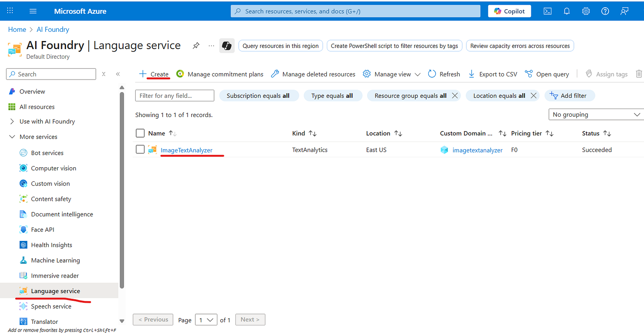Navigate to Home breadcrumb
This screenshot has width=644, height=333.
pyautogui.click(x=17, y=29)
